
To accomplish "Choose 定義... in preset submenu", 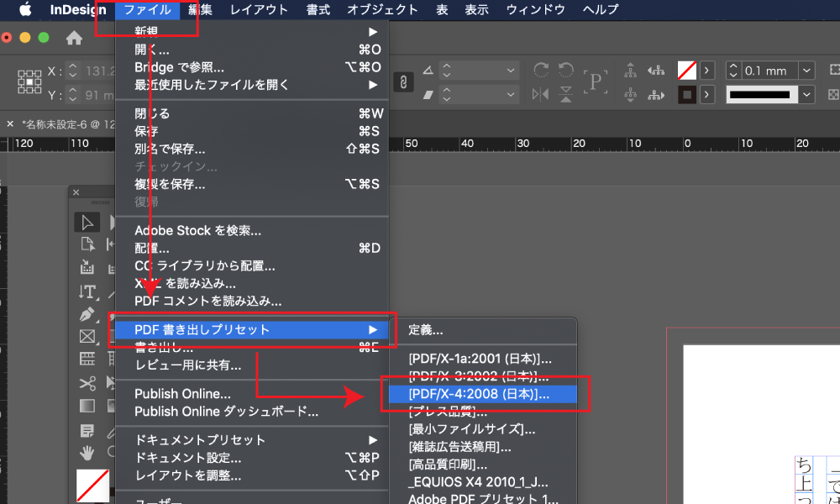I will (483, 330).
